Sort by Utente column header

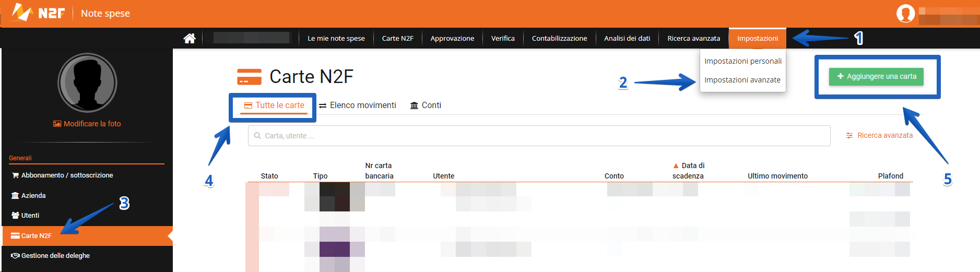(x=443, y=176)
